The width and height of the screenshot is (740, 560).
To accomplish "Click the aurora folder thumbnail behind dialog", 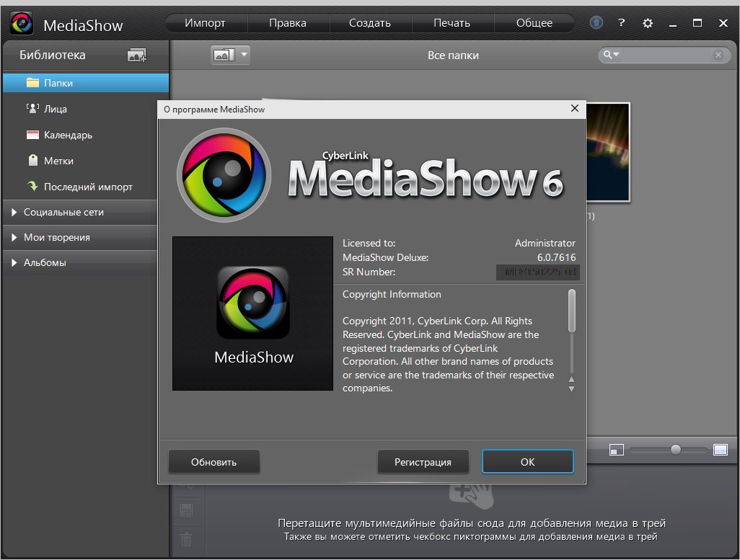I will click(607, 152).
